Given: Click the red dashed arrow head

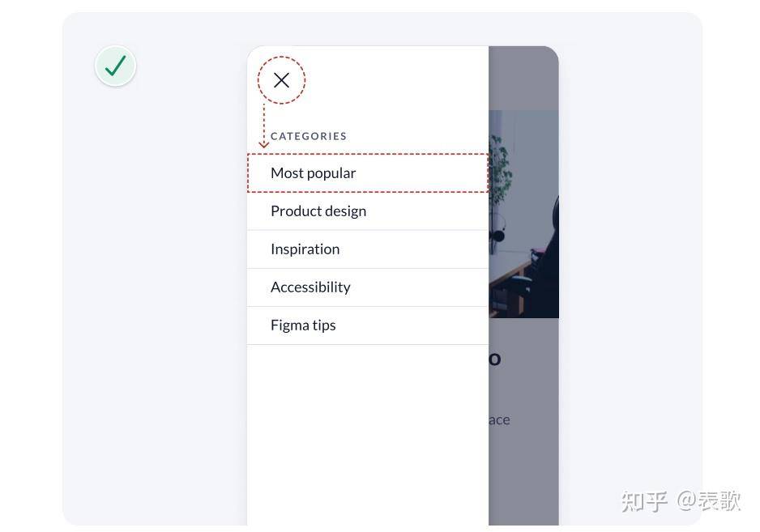Looking at the screenshot, I should (263, 144).
